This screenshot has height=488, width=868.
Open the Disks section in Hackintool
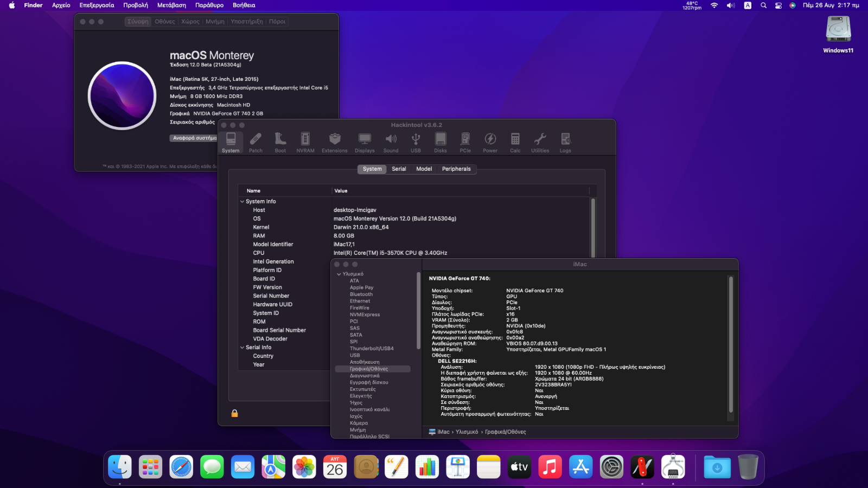point(441,143)
